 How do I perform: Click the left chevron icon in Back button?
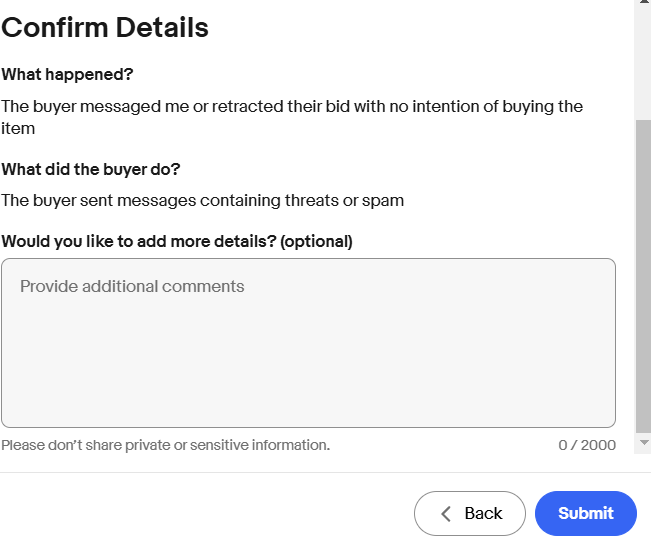coord(446,513)
